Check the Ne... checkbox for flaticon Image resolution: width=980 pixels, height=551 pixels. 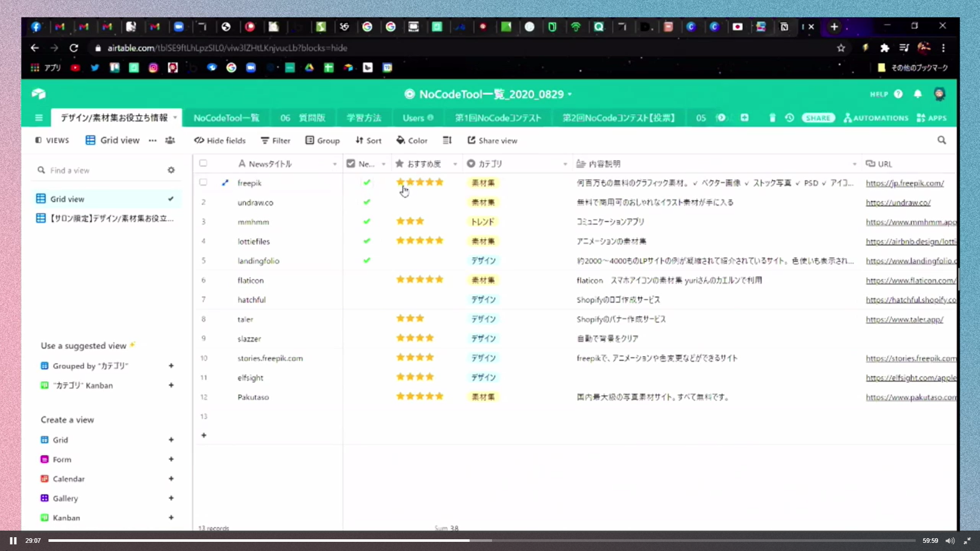pos(366,280)
